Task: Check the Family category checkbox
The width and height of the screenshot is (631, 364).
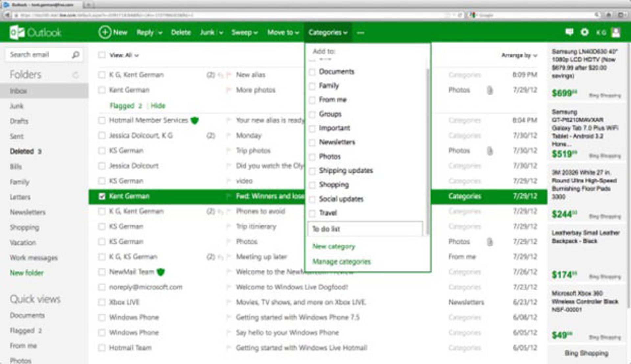Action: tap(312, 86)
